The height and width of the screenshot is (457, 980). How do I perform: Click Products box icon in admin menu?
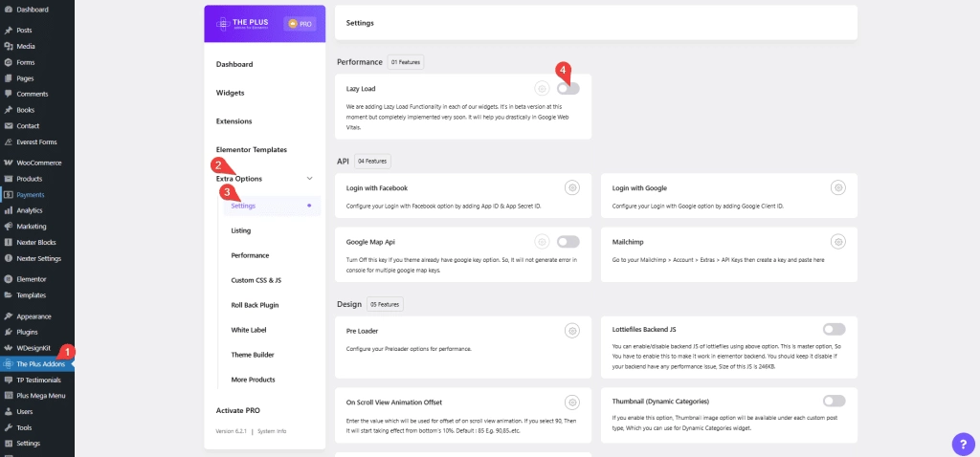[x=8, y=179]
